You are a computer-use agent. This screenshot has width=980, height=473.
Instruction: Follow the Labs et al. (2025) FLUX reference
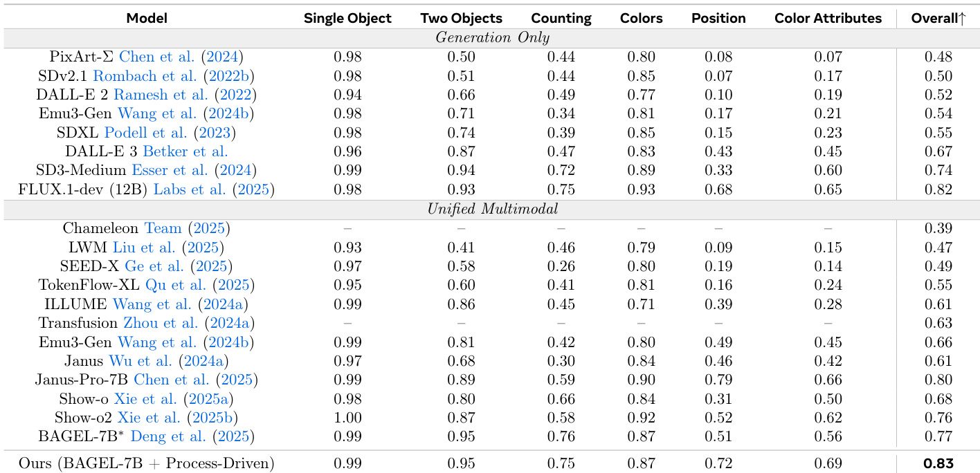[214, 189]
